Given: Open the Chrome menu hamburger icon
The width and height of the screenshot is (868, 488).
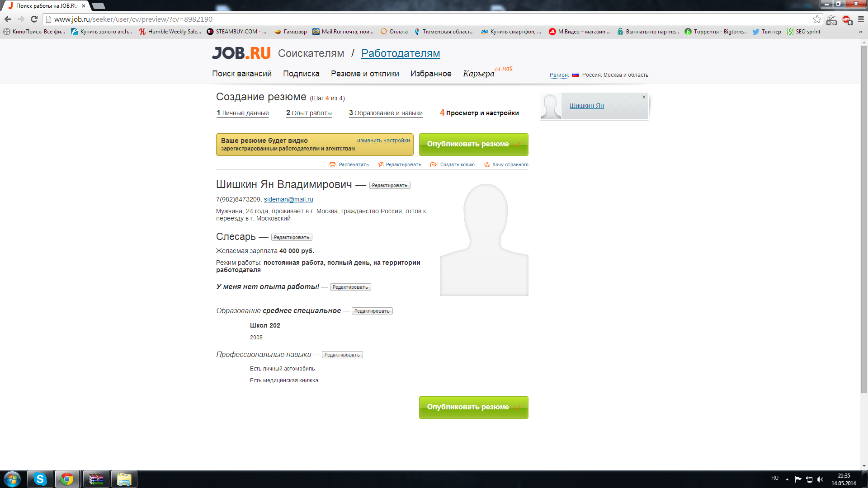Looking at the screenshot, I should click(861, 19).
